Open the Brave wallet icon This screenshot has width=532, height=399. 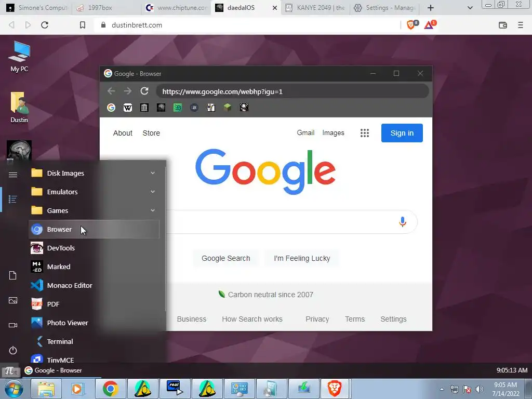click(503, 25)
